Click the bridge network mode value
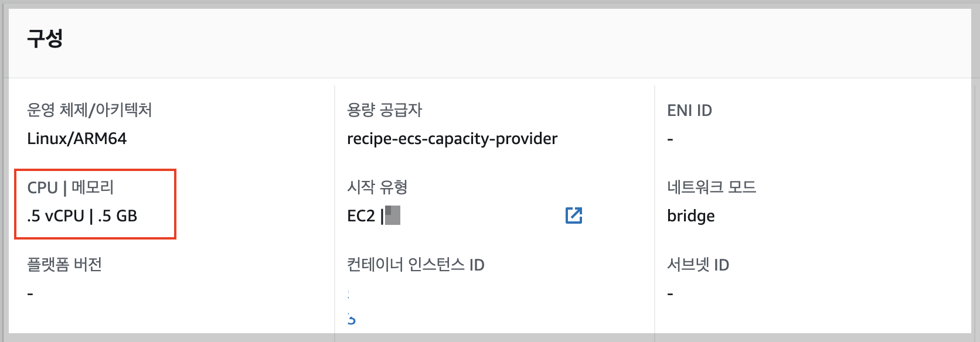980x342 pixels. (691, 216)
